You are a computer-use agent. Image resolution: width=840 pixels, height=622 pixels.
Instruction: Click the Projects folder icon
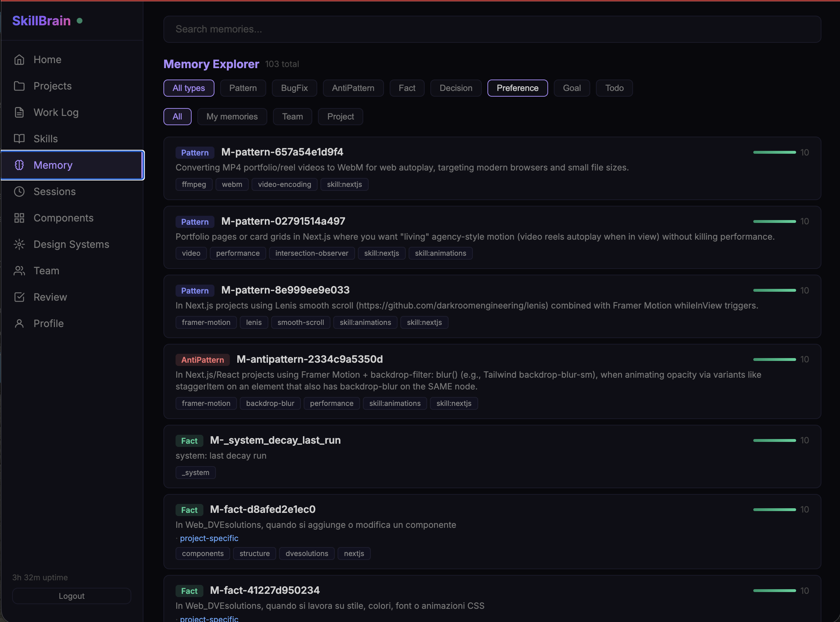pos(19,86)
